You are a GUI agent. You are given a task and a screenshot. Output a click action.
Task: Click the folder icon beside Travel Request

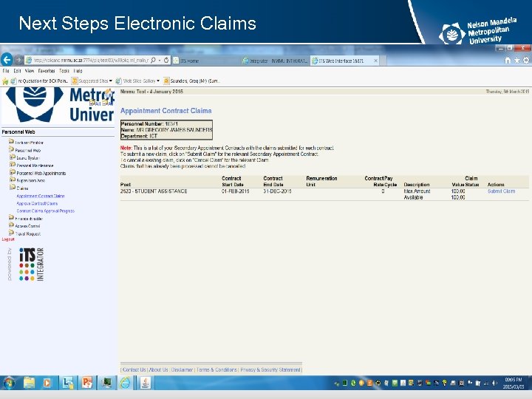pos(11,233)
